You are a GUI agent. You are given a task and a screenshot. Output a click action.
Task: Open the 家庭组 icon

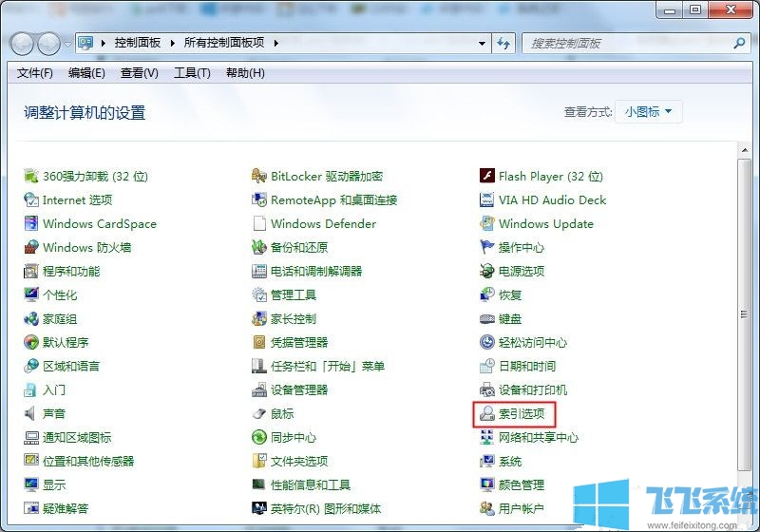tap(31, 318)
